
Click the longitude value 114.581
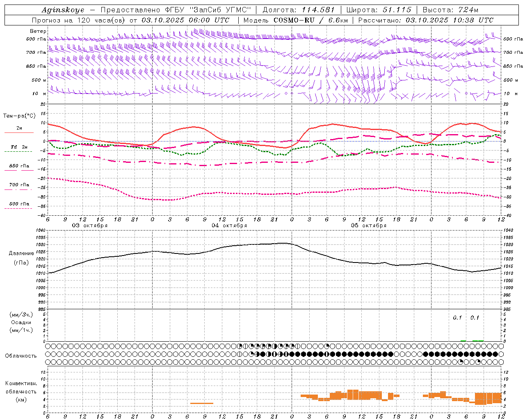[318, 10]
